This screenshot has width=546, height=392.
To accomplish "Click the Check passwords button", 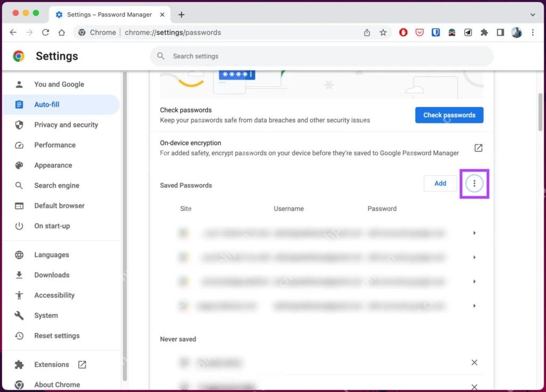I will click(449, 115).
